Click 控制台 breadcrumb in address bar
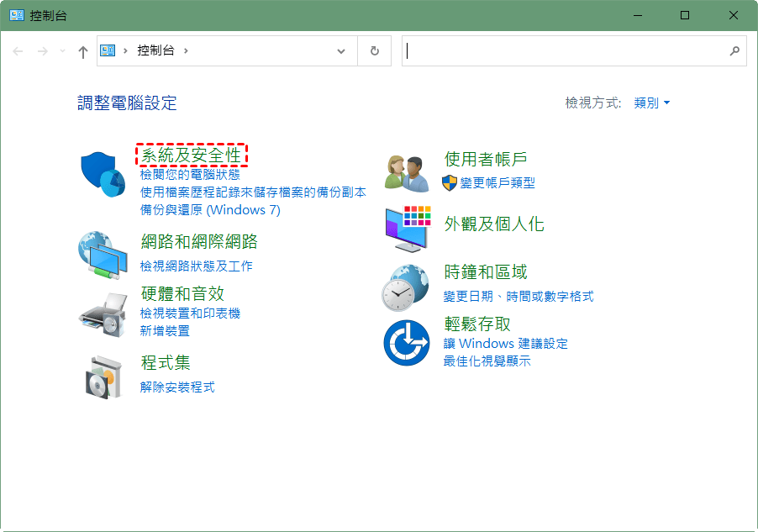 [155, 50]
